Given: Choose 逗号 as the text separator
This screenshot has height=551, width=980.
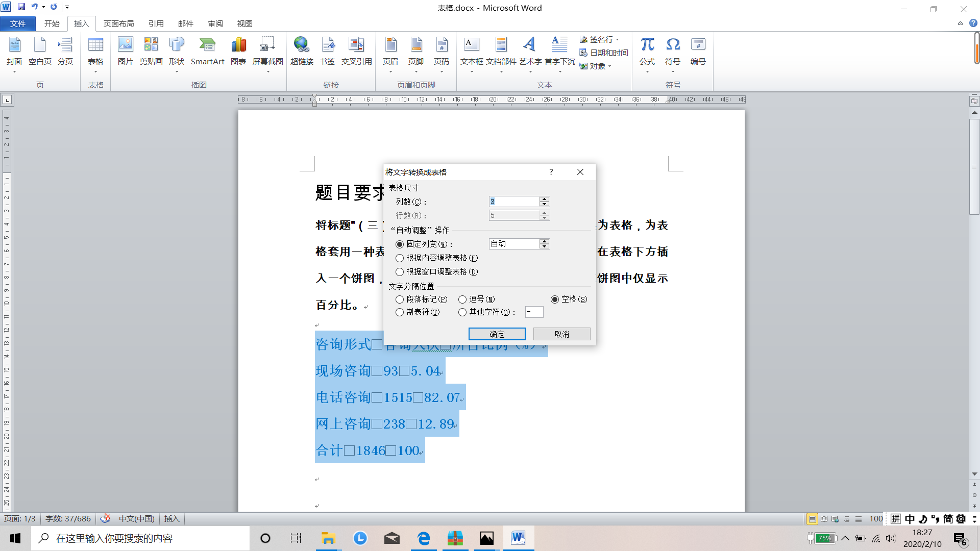Looking at the screenshot, I should point(462,299).
